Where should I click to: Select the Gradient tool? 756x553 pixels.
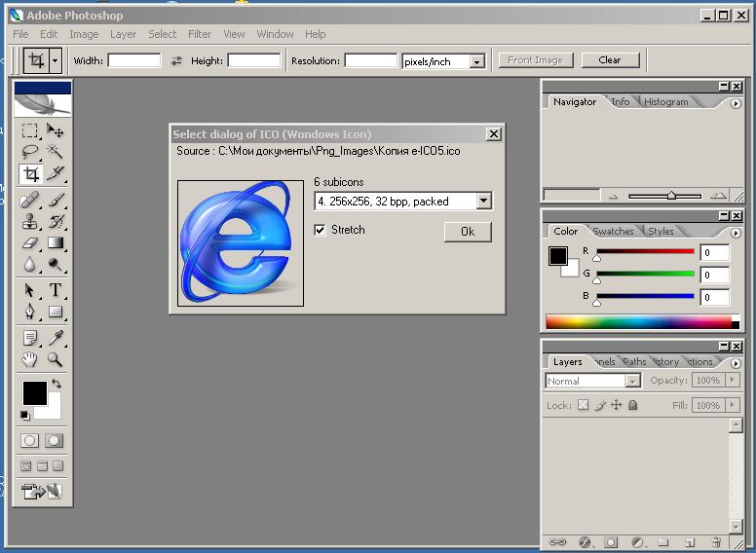[55, 242]
